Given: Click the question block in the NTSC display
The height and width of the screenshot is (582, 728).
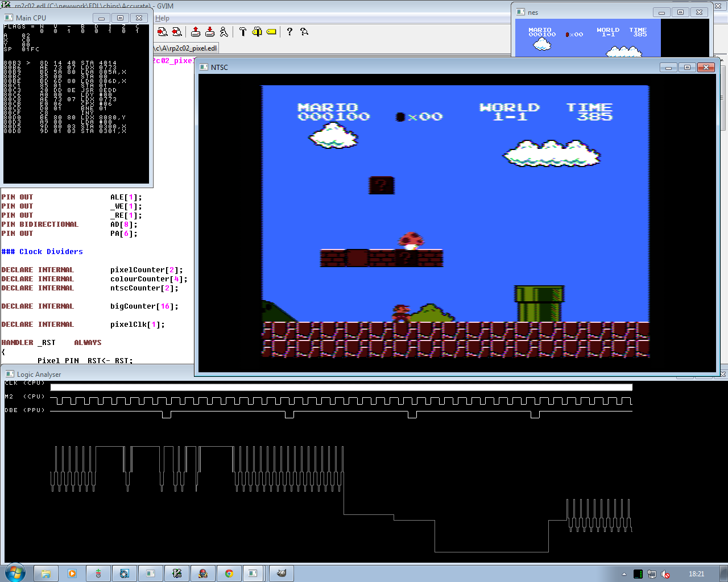Looking at the screenshot, I should click(381, 185).
